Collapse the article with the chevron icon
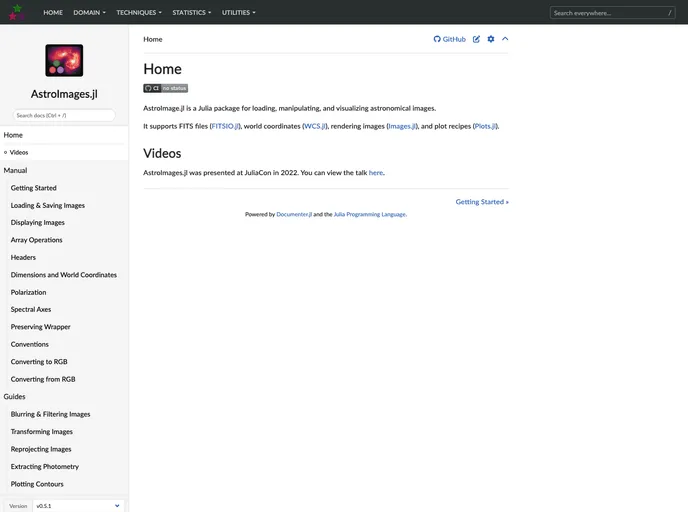Screen dimensions: 688x512 (x=505, y=39)
